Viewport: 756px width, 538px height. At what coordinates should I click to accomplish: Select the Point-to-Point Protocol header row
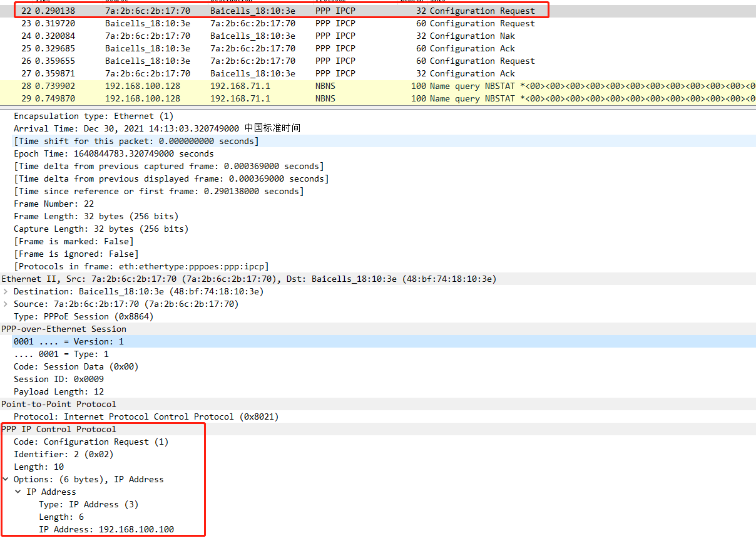(378, 404)
